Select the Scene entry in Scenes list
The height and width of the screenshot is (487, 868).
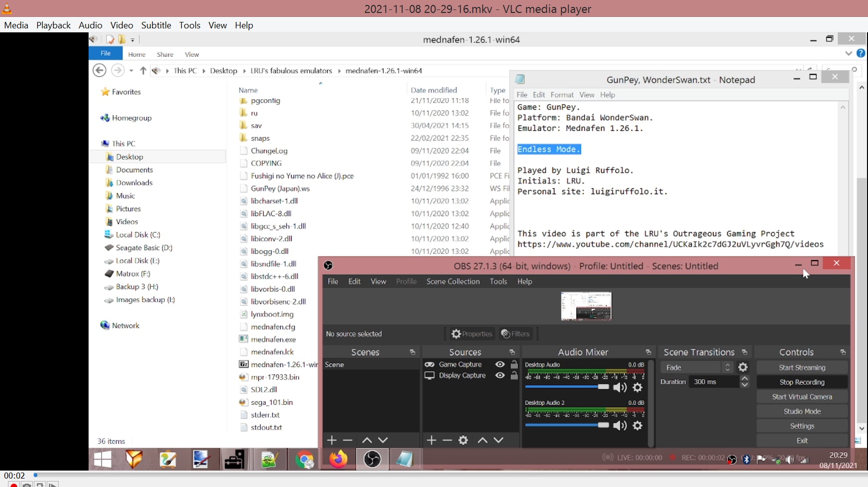tap(371, 365)
